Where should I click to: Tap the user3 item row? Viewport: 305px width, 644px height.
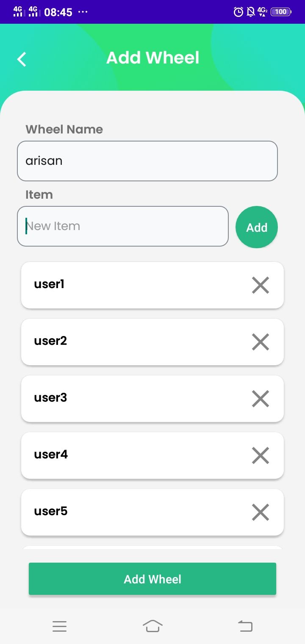[x=127, y=399]
